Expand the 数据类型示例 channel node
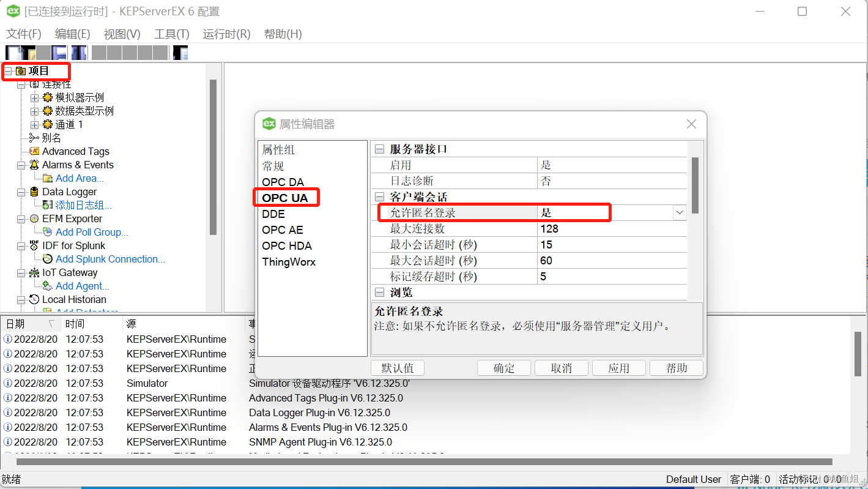The height and width of the screenshot is (489, 868). (34, 111)
